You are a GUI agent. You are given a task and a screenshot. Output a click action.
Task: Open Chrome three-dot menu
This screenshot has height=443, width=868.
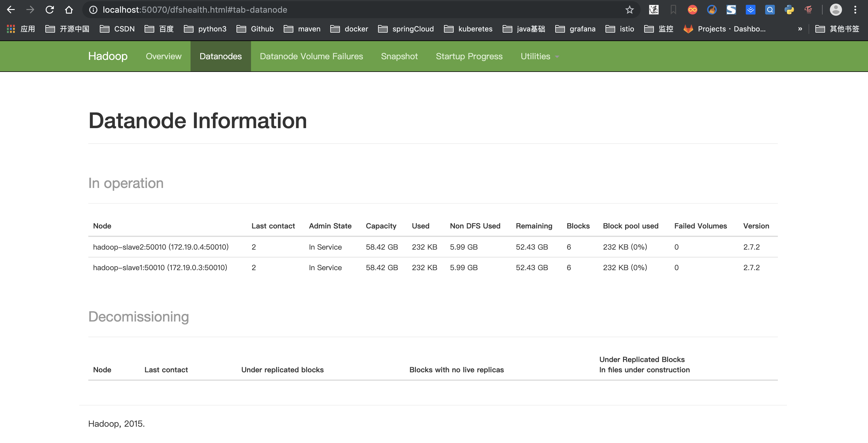click(x=855, y=10)
